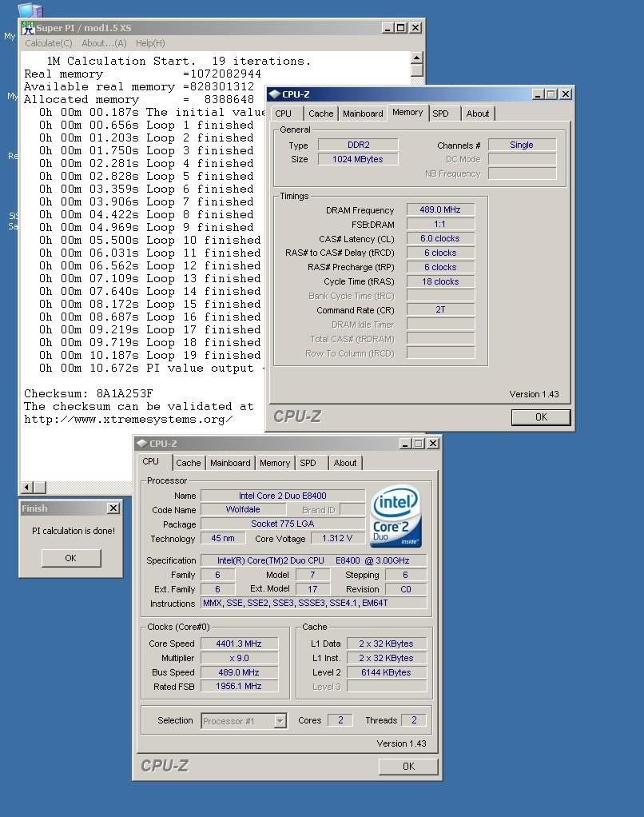Click the Multiplier value x 9.0
The width and height of the screenshot is (644, 817).
click(240, 658)
